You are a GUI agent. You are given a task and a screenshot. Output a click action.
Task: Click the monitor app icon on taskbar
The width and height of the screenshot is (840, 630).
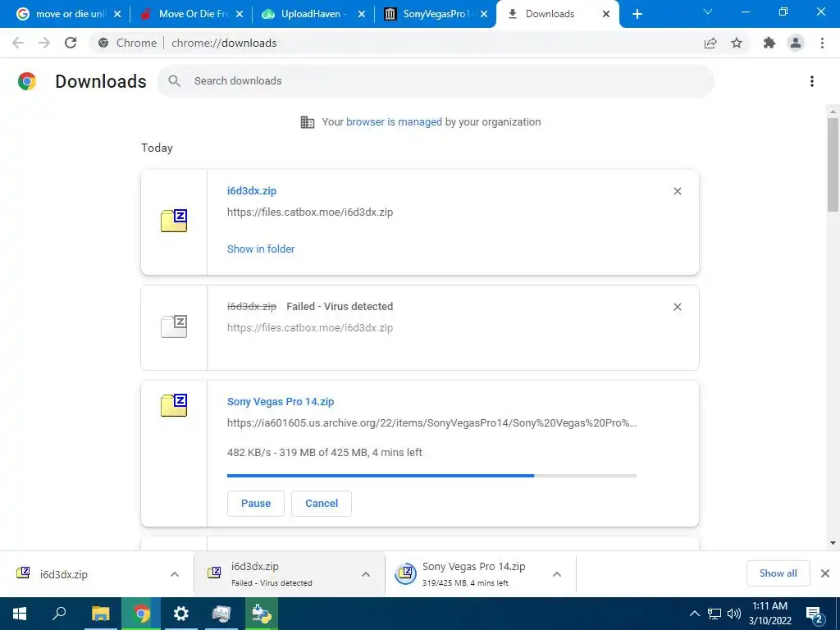coord(221,614)
